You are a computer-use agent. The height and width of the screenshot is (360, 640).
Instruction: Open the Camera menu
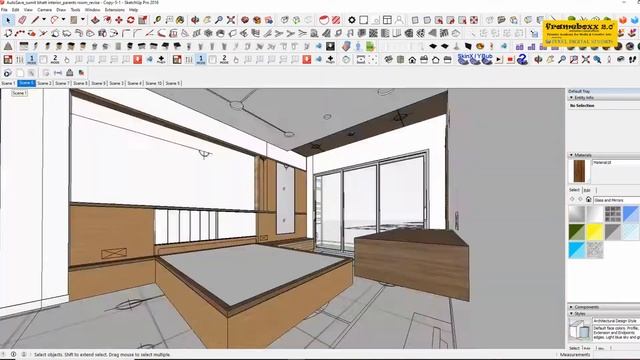pyautogui.click(x=44, y=10)
